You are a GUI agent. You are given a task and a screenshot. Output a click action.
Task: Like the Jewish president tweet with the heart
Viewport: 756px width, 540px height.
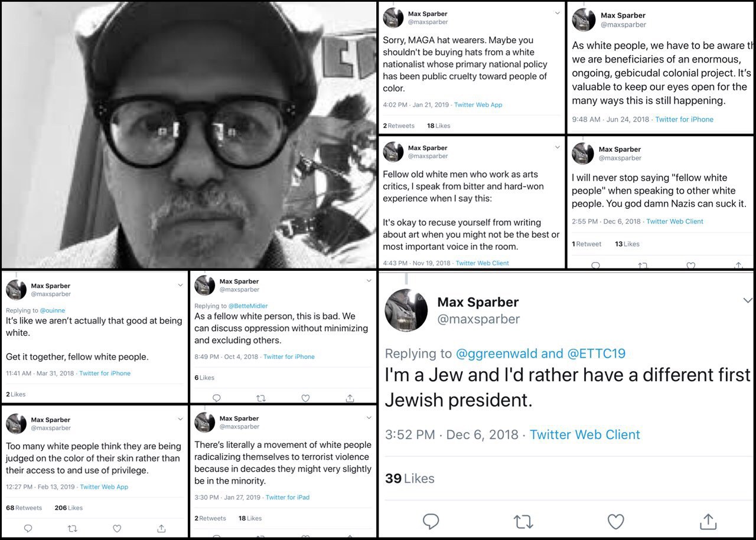click(616, 521)
